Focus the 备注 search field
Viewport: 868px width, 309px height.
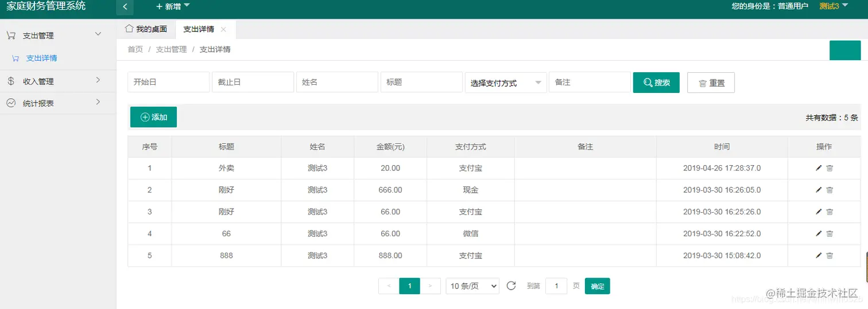click(590, 82)
